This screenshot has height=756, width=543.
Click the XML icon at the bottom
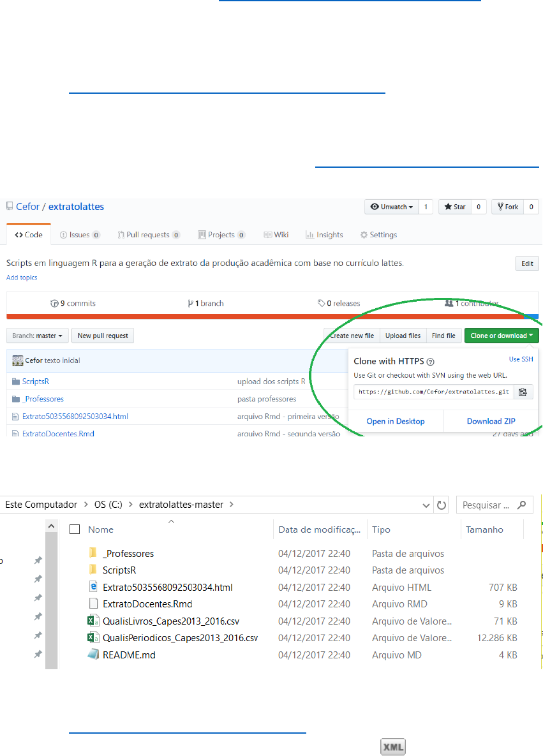[393, 747]
